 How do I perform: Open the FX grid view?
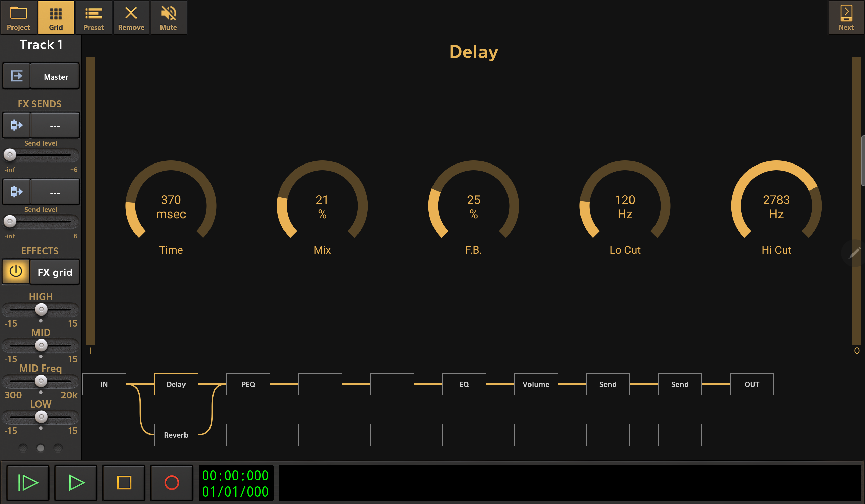(x=55, y=272)
